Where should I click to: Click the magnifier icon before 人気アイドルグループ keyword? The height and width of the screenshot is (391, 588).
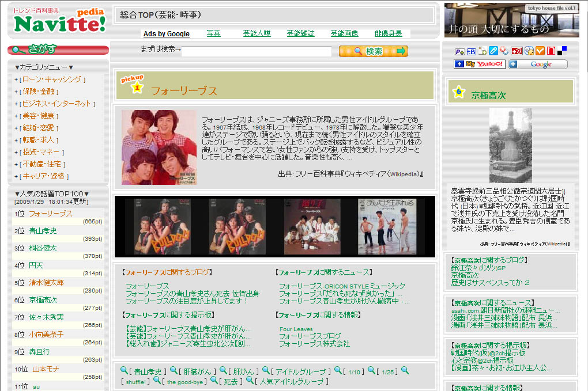(250, 381)
